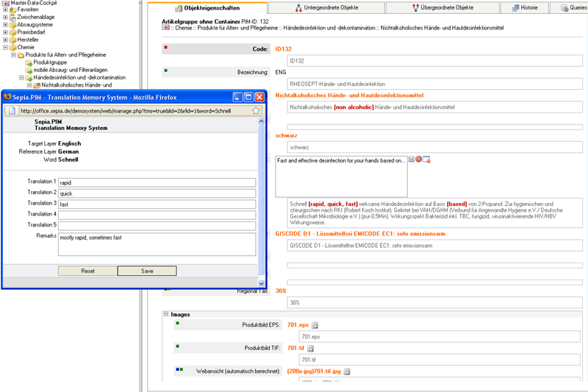The image size is (588, 392).
Task: Click into the Translation 4 input field
Action: (157, 214)
